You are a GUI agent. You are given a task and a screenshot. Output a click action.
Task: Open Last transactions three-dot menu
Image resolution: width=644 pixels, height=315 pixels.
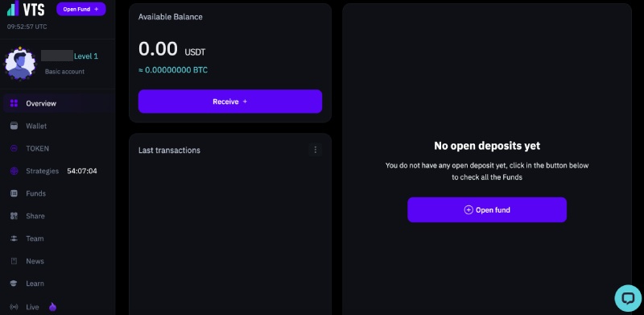[x=315, y=150]
